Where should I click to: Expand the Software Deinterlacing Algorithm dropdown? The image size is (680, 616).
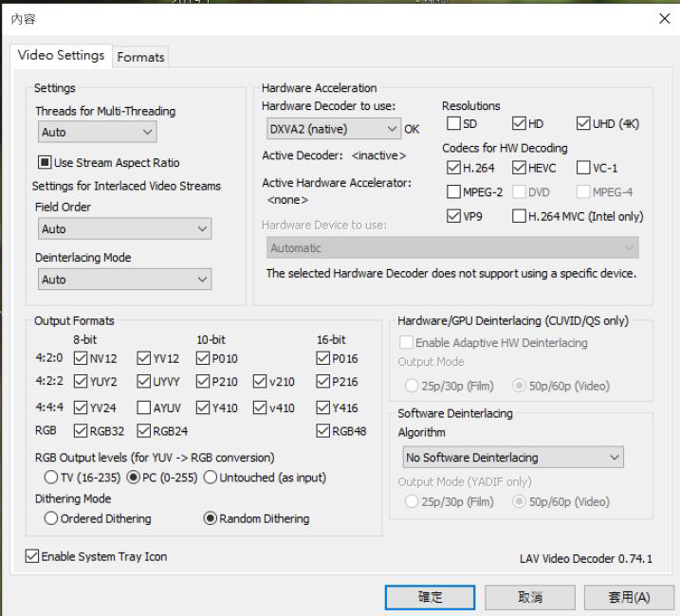[x=511, y=458]
